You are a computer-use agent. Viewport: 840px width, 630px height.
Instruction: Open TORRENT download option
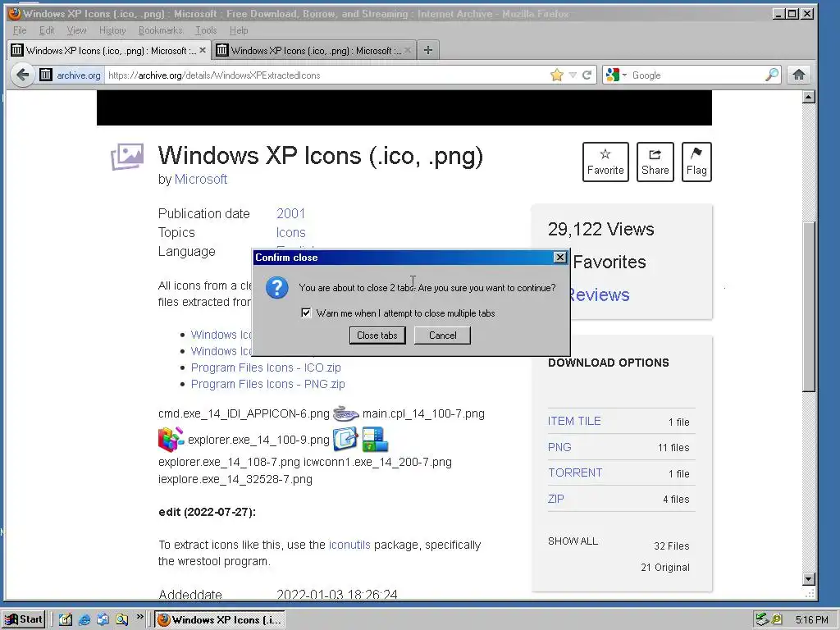click(575, 472)
